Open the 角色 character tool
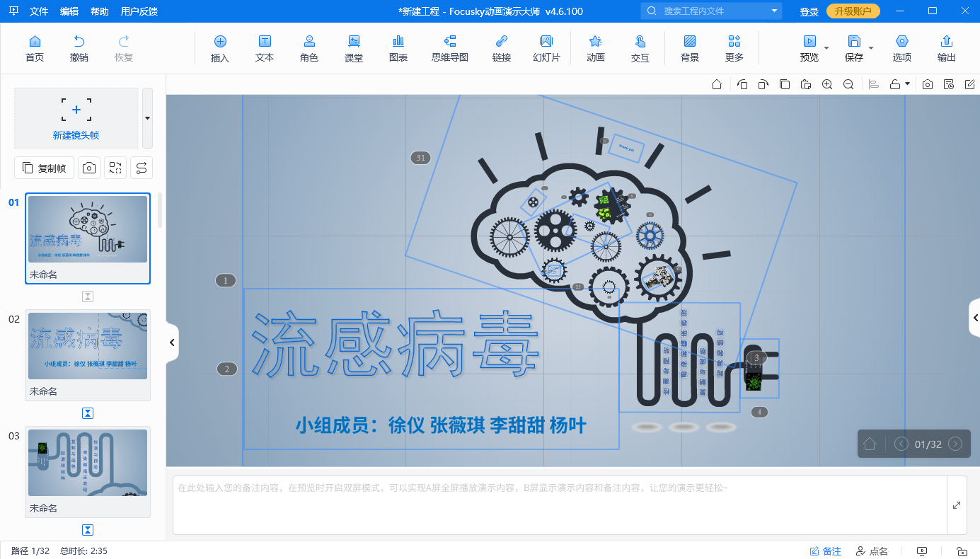This screenshot has height=559, width=980. pos(309,49)
